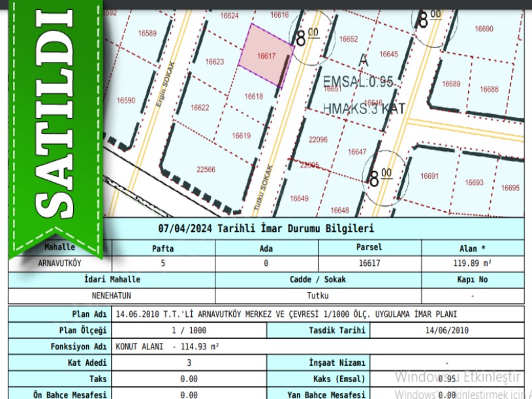
Task: Click the EMSAL:0.95 zoning text on map
Action: (358, 81)
